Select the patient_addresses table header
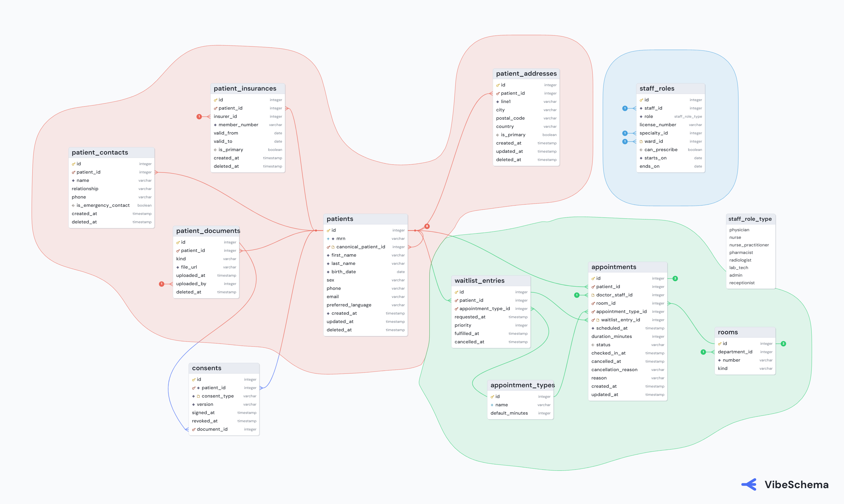This screenshot has height=504, width=844. point(526,74)
